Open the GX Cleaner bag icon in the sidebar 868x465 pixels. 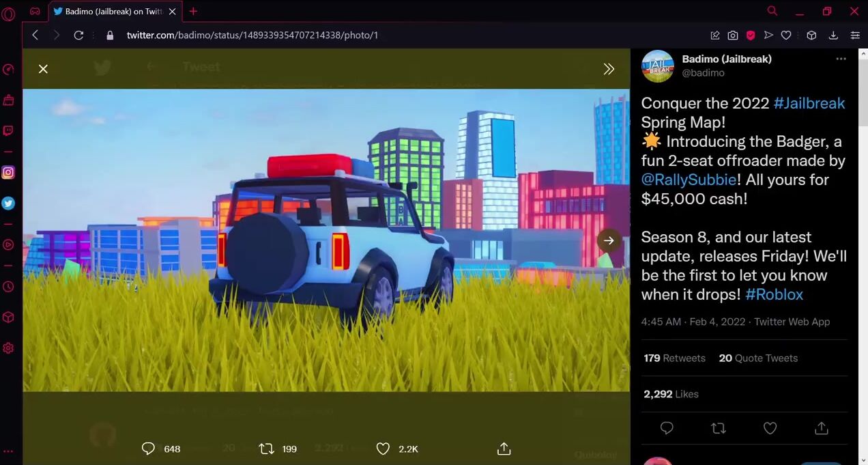tap(8, 100)
